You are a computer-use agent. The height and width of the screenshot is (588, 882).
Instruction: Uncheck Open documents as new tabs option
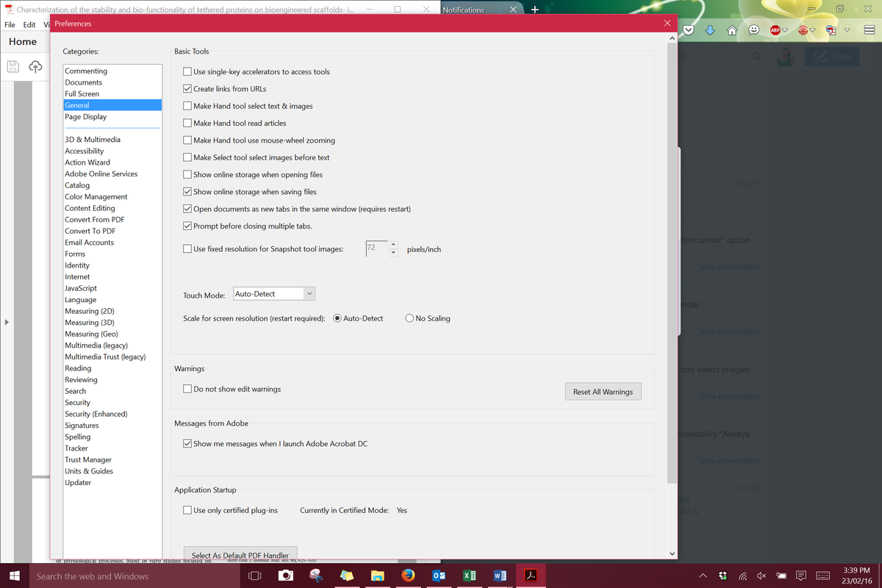(187, 209)
